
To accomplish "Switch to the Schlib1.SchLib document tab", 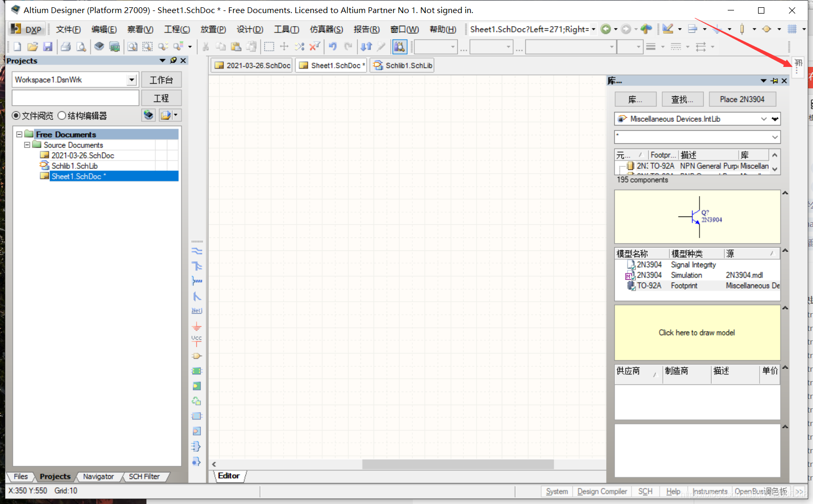I will 402,65.
